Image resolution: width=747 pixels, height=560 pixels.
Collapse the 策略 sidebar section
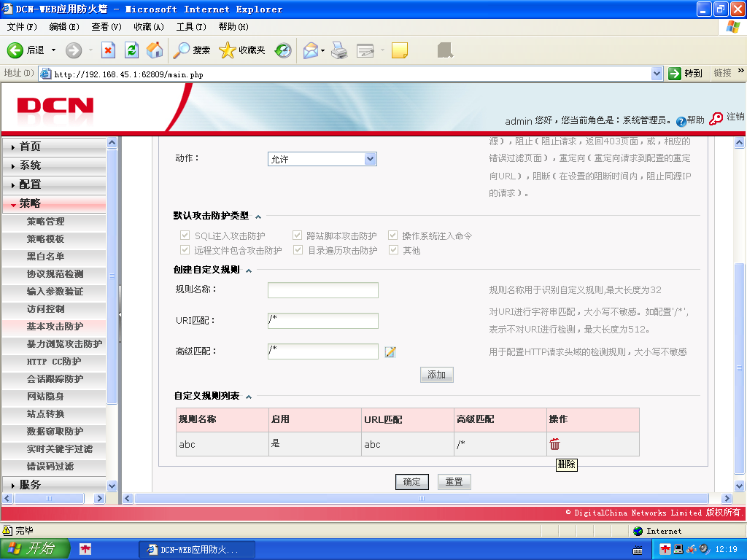[54, 204]
